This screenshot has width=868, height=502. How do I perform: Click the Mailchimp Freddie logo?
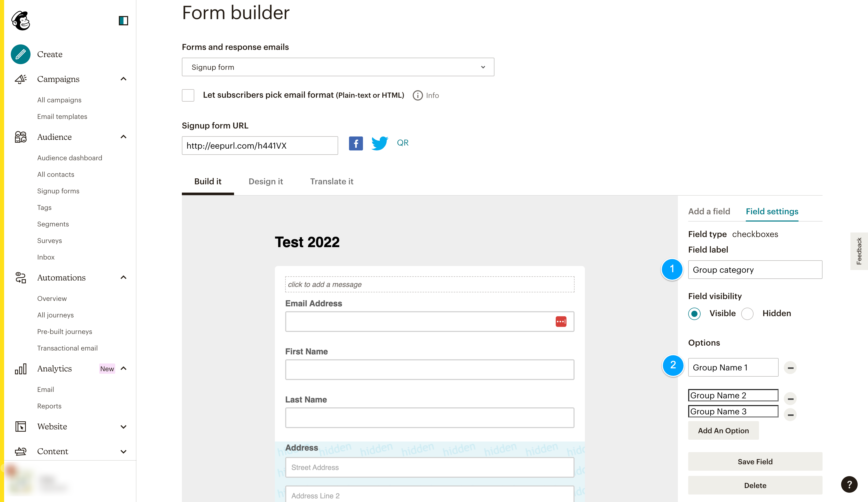(21, 20)
